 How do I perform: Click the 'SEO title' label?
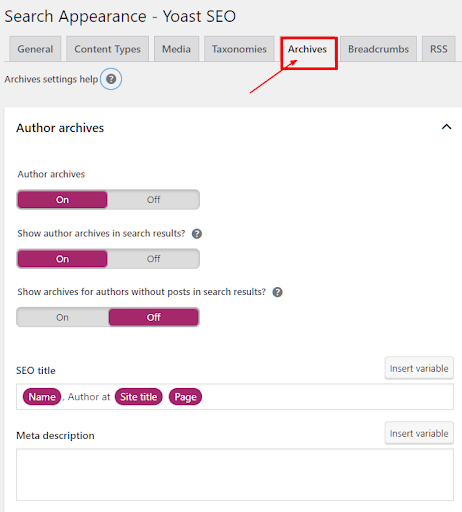36,370
